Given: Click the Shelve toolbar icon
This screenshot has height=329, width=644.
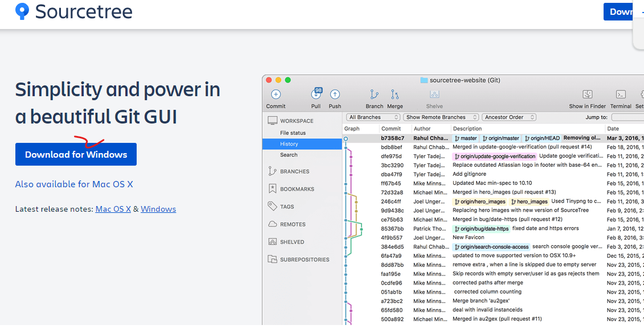Looking at the screenshot, I should 434,94.
